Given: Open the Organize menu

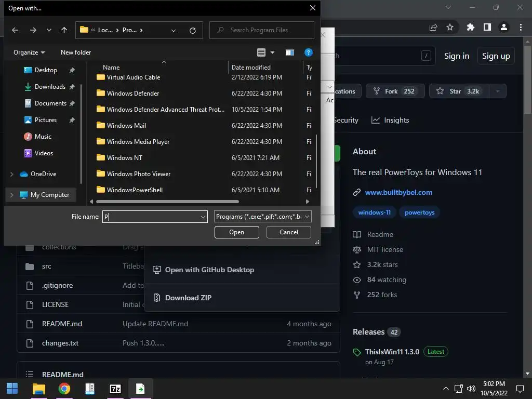Looking at the screenshot, I should (x=29, y=52).
